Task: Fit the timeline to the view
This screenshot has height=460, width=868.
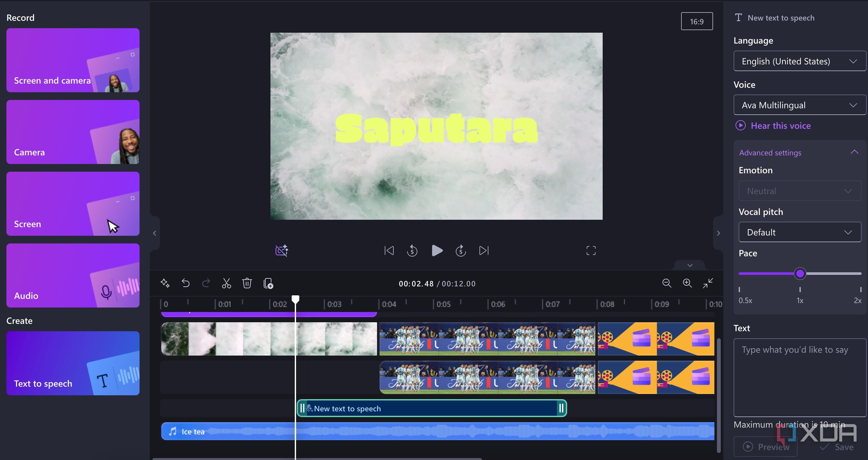Action: 708,283
